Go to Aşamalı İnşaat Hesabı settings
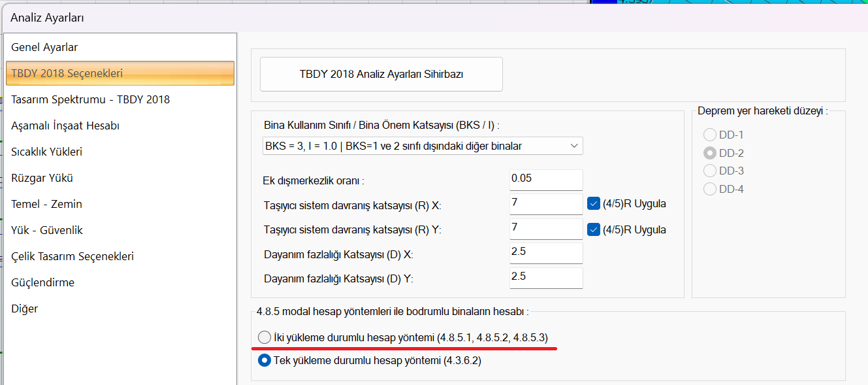868x385 pixels. coord(65,126)
